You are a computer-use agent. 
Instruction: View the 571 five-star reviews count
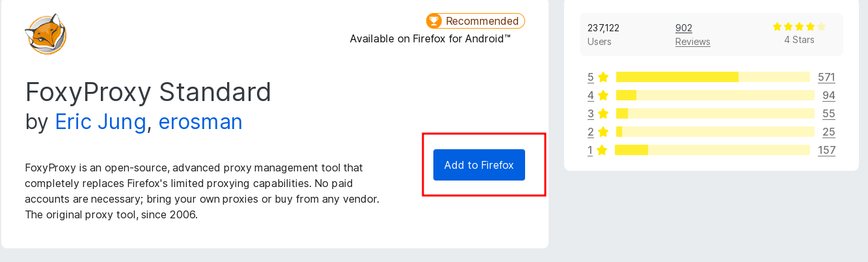[826, 77]
